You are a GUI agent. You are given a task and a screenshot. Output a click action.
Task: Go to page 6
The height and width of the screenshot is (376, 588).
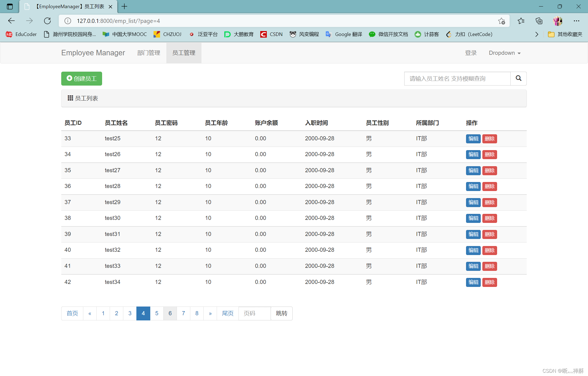(x=170, y=313)
